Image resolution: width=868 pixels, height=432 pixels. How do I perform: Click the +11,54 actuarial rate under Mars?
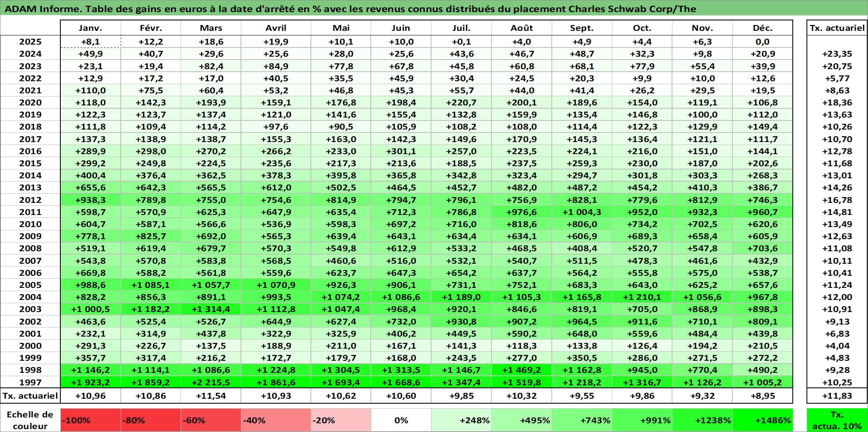tap(211, 396)
